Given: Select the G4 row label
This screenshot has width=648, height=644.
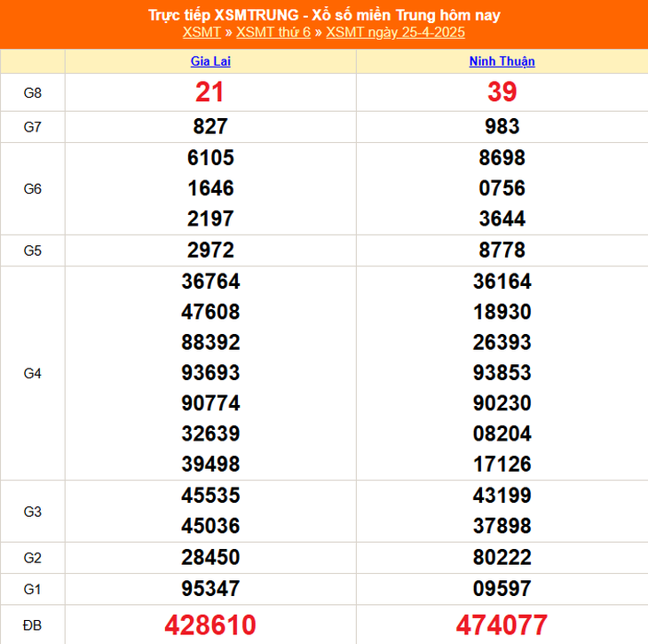Looking at the screenshot, I should pos(33,373).
